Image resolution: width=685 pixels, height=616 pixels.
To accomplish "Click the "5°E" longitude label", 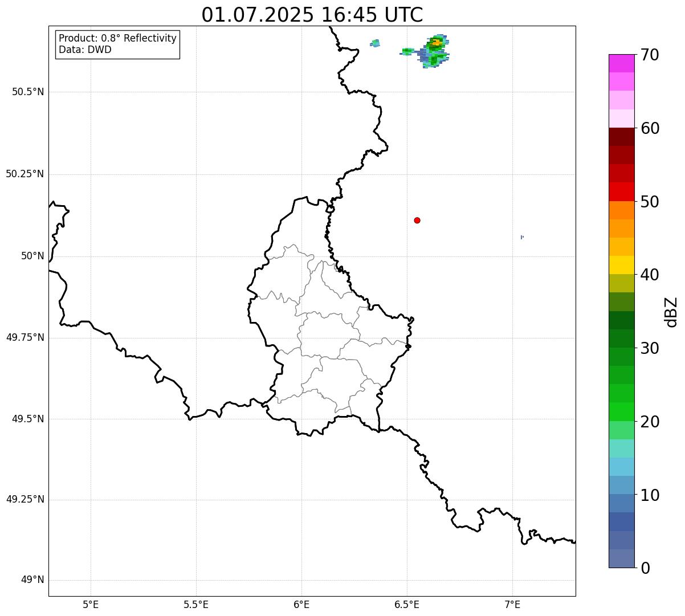I will pyautogui.click(x=91, y=604).
